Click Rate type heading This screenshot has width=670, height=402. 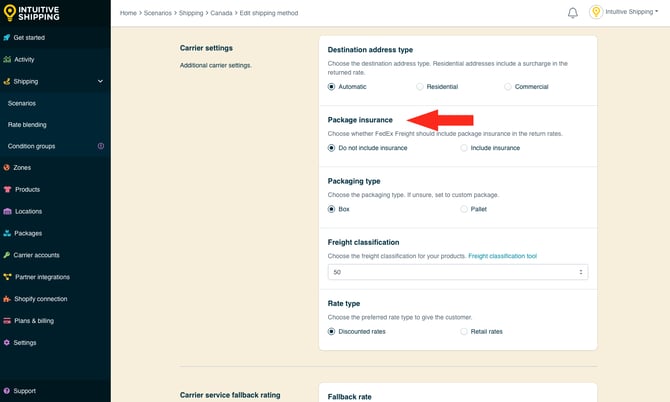click(x=344, y=303)
